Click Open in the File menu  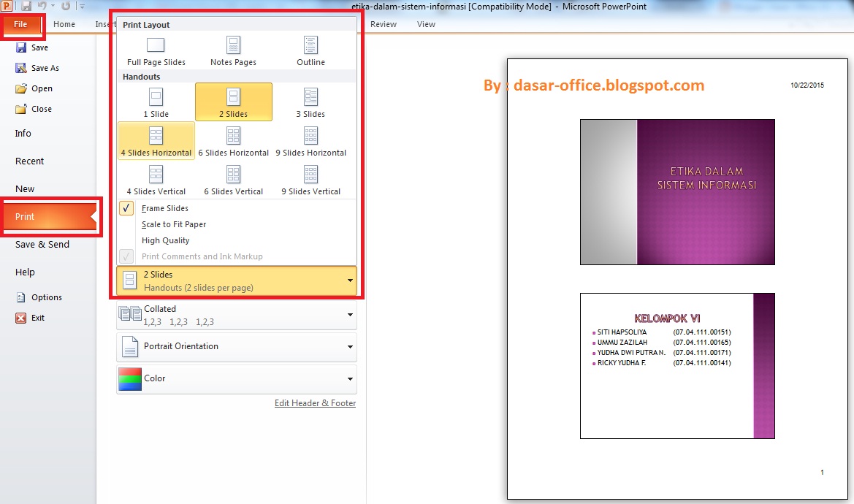tap(34, 88)
